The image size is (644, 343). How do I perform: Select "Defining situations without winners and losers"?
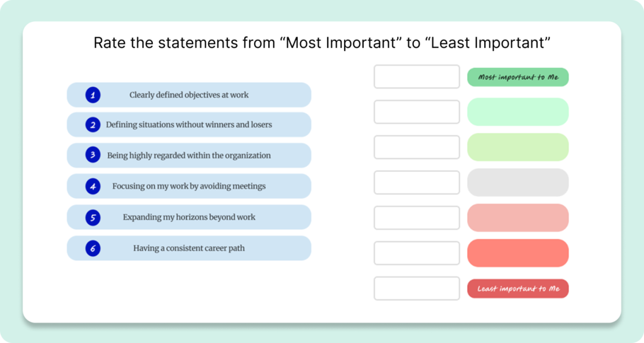(x=189, y=125)
